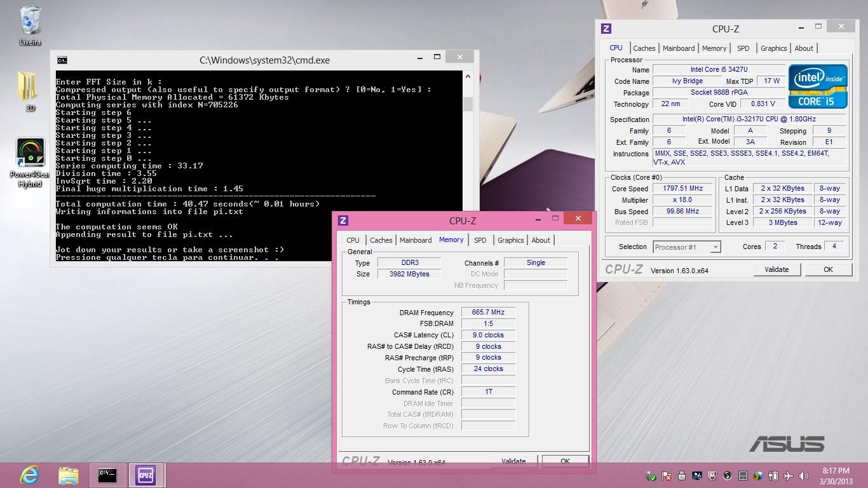
Task: Click Validate in pink CPU-Z window
Action: (x=513, y=461)
